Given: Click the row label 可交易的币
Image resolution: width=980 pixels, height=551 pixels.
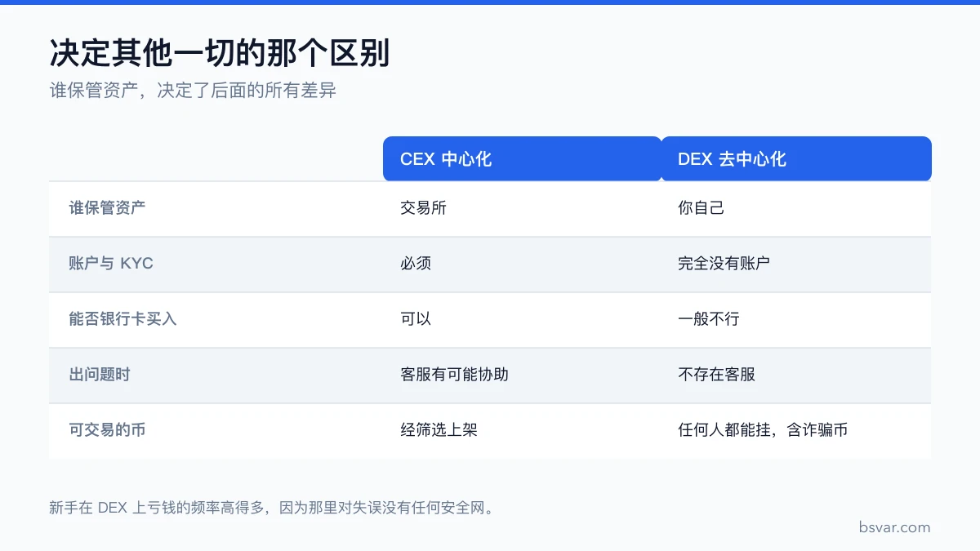Looking at the screenshot, I should point(107,430).
